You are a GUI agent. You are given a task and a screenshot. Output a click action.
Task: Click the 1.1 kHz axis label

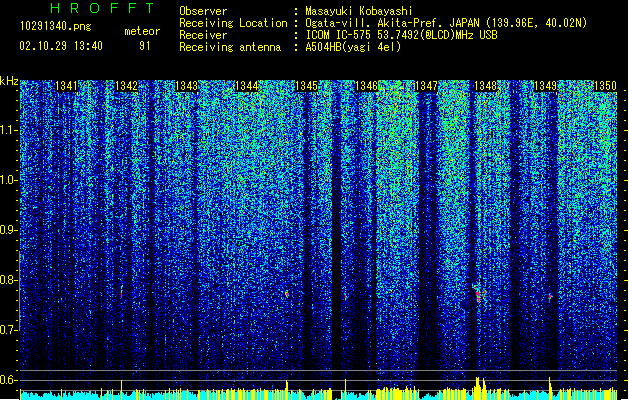(8, 130)
